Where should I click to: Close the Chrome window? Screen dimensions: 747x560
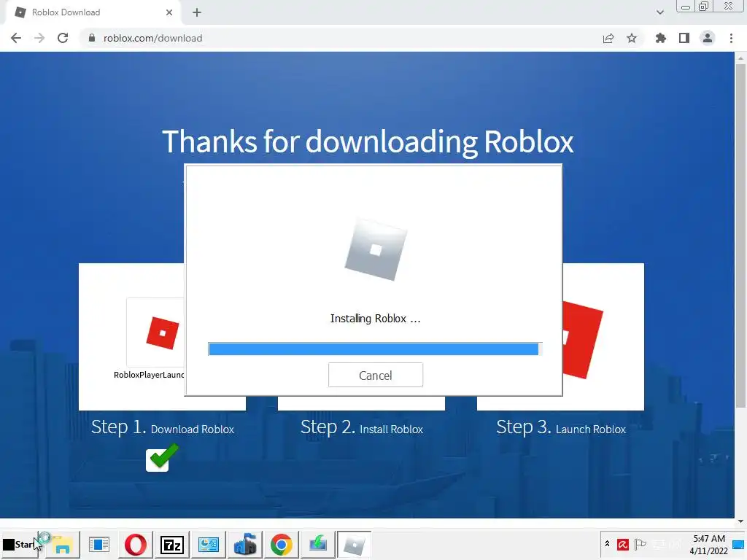(x=729, y=7)
